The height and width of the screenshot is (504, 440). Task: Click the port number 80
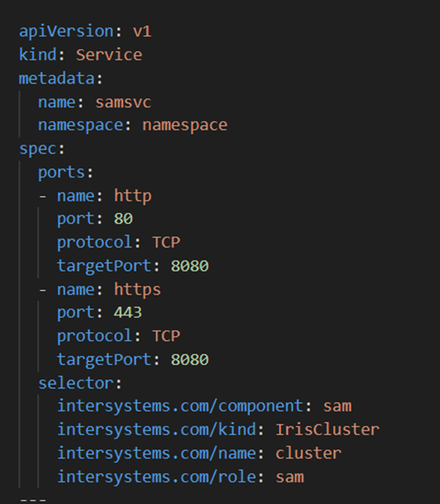(x=123, y=219)
